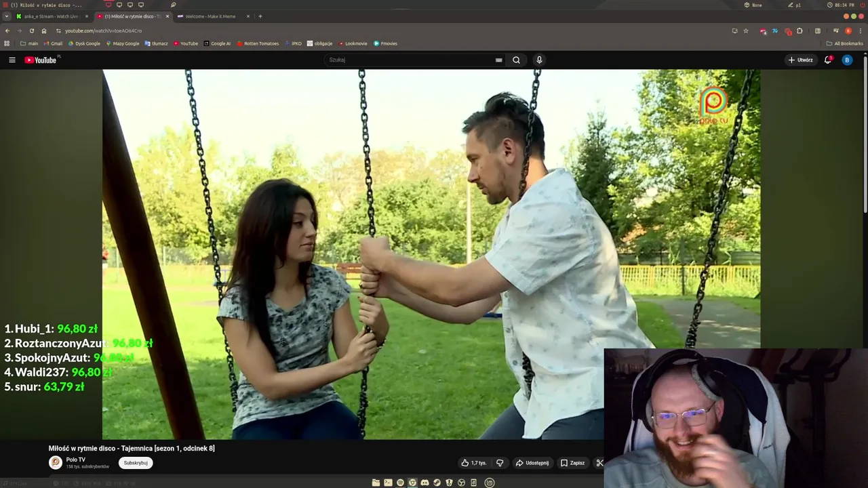View site information icon in address bar

(x=58, y=30)
